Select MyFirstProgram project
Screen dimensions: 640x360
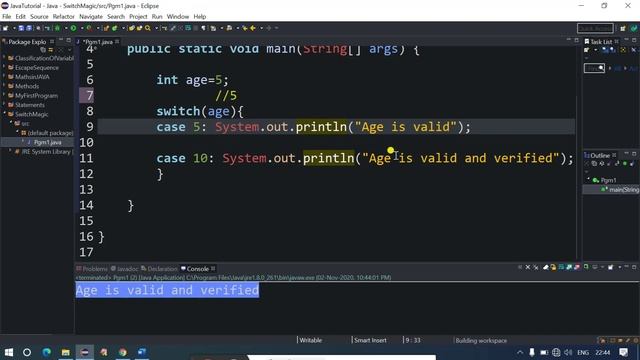(x=36, y=96)
